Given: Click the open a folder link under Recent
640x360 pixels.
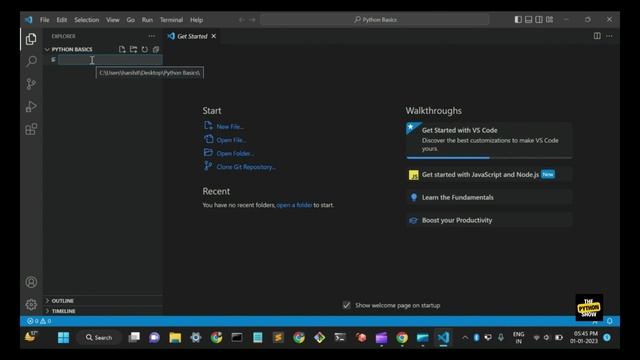Looking at the screenshot, I should click(x=294, y=205).
